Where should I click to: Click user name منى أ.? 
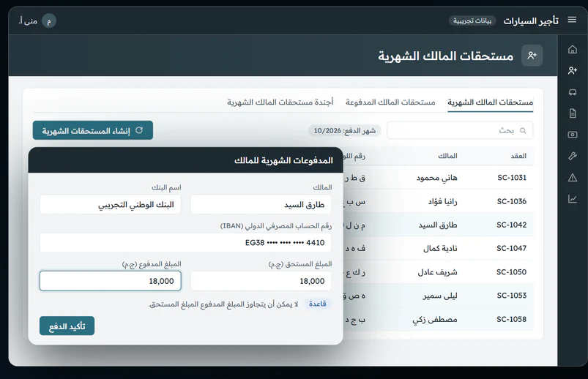[x=28, y=21]
